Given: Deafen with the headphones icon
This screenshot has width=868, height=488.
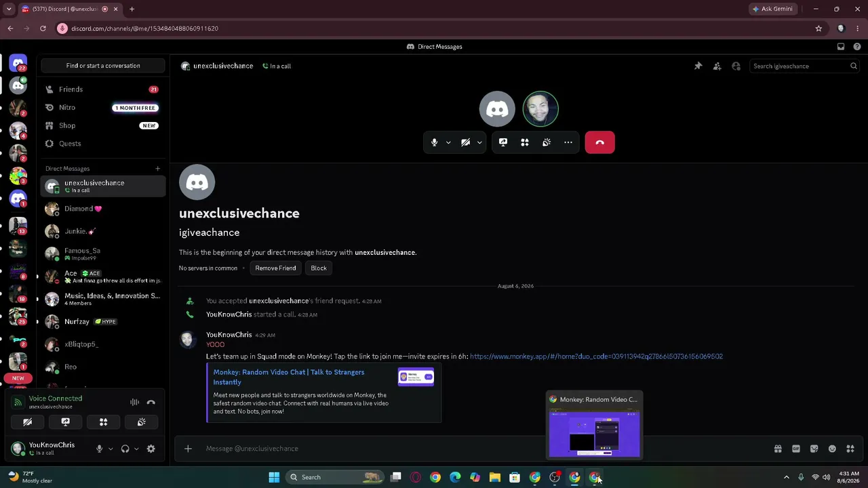Looking at the screenshot, I should pos(125,449).
